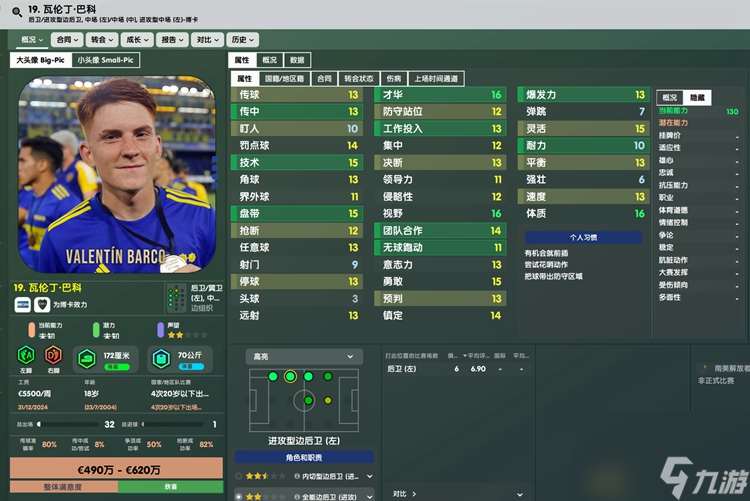Click the magnifier search icon
750x501 pixels.
(x=17, y=12)
